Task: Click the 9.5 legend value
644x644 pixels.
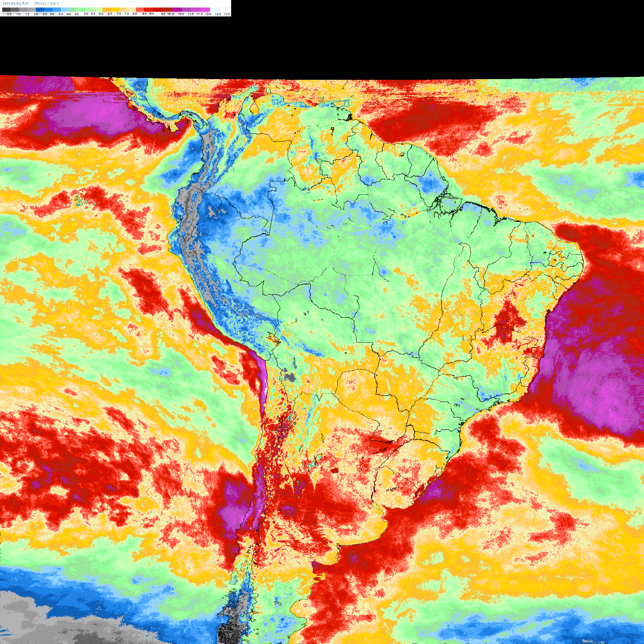Action: [x=163, y=14]
